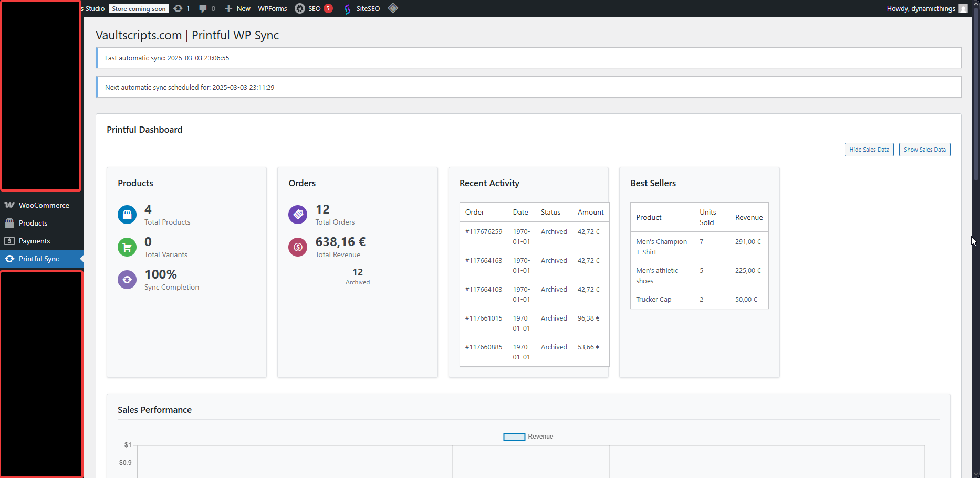Click the Hide Sales Data button

tap(869, 150)
